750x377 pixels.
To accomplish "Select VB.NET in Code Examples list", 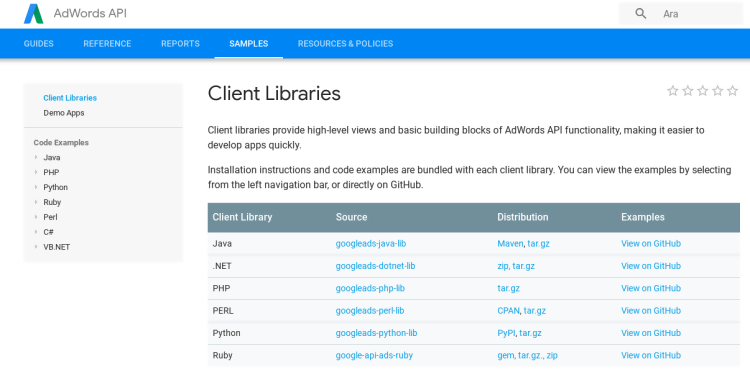I will pyautogui.click(x=56, y=247).
